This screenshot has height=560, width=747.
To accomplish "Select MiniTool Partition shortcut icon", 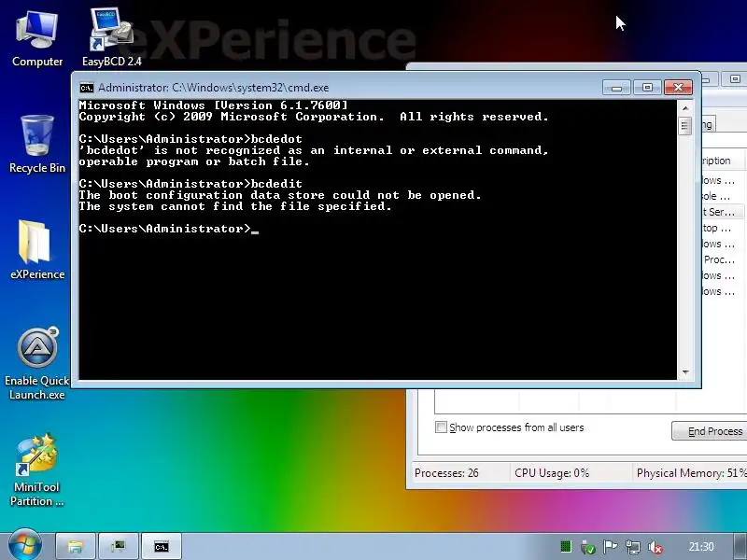I will pyautogui.click(x=37, y=470).
